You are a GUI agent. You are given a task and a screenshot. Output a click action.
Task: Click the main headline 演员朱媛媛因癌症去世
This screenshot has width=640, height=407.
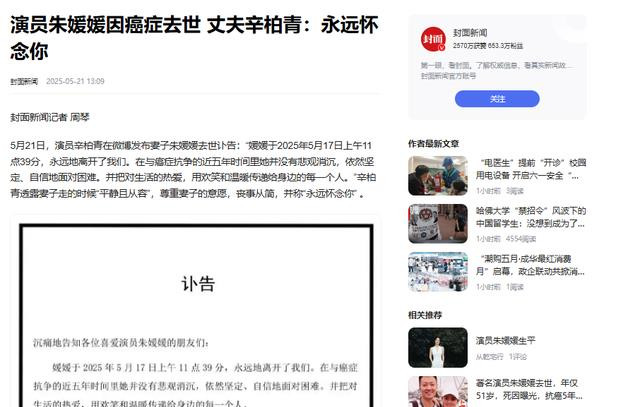[x=105, y=25]
